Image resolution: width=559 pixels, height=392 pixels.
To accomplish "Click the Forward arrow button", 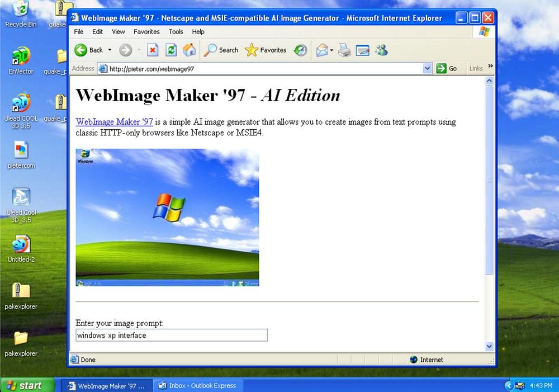I will pyautogui.click(x=125, y=50).
